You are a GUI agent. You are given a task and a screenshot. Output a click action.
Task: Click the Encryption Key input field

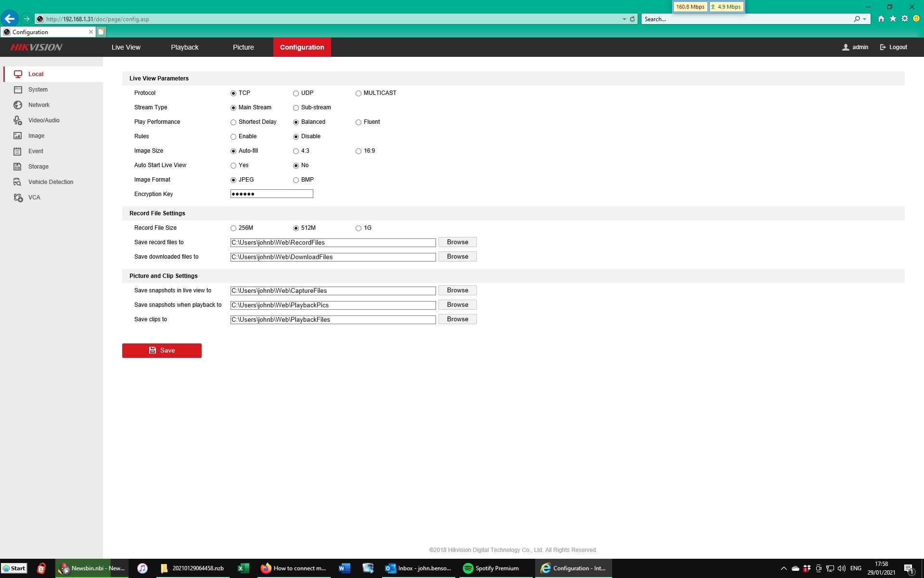click(271, 194)
